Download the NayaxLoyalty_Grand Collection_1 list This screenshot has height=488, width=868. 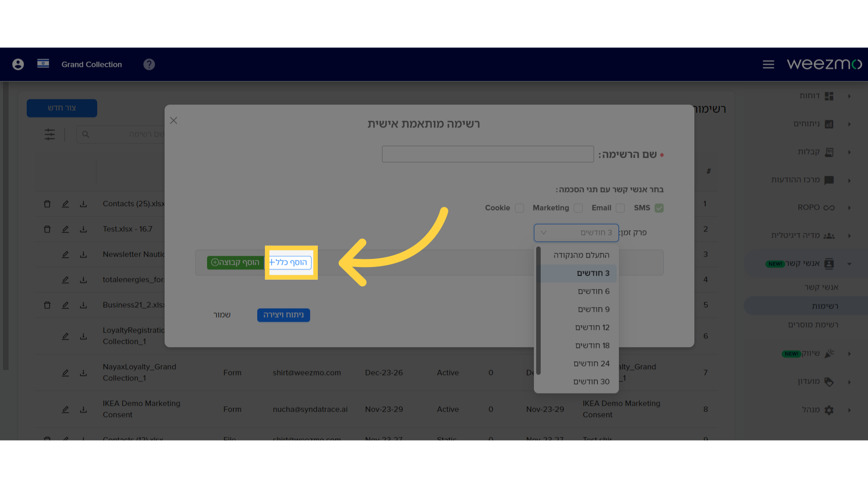coord(83,373)
